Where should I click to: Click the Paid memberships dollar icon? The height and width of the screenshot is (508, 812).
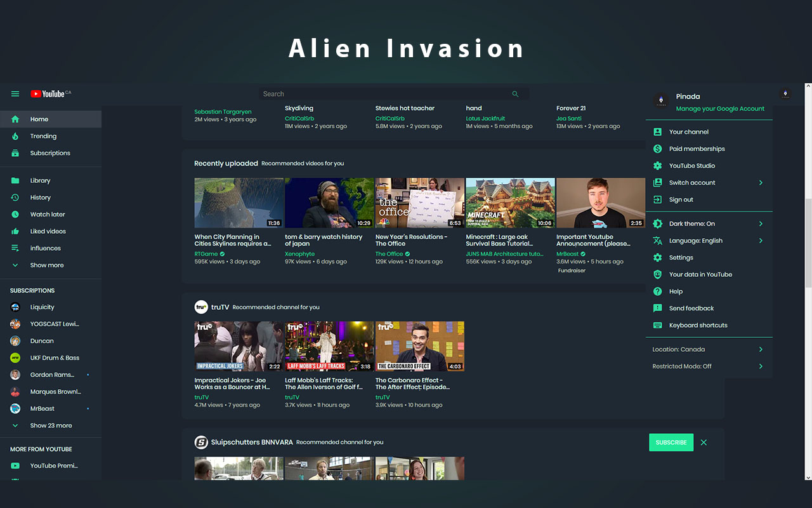[657, 149]
